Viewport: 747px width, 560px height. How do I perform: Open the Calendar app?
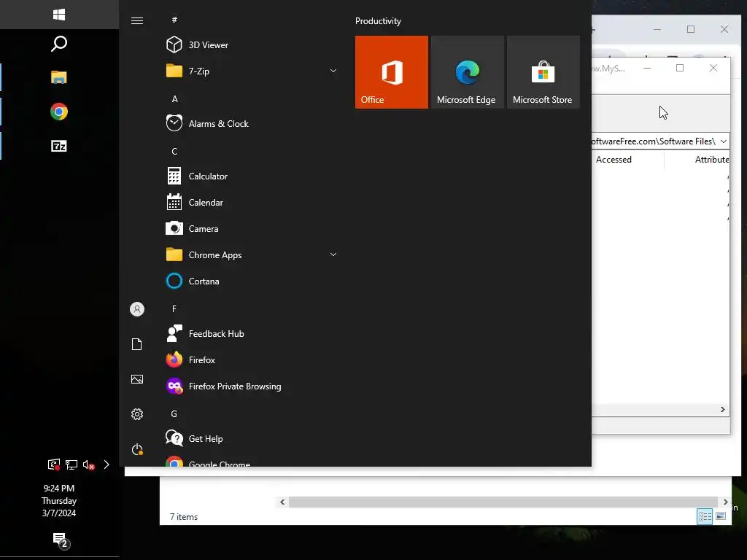(x=251, y=203)
